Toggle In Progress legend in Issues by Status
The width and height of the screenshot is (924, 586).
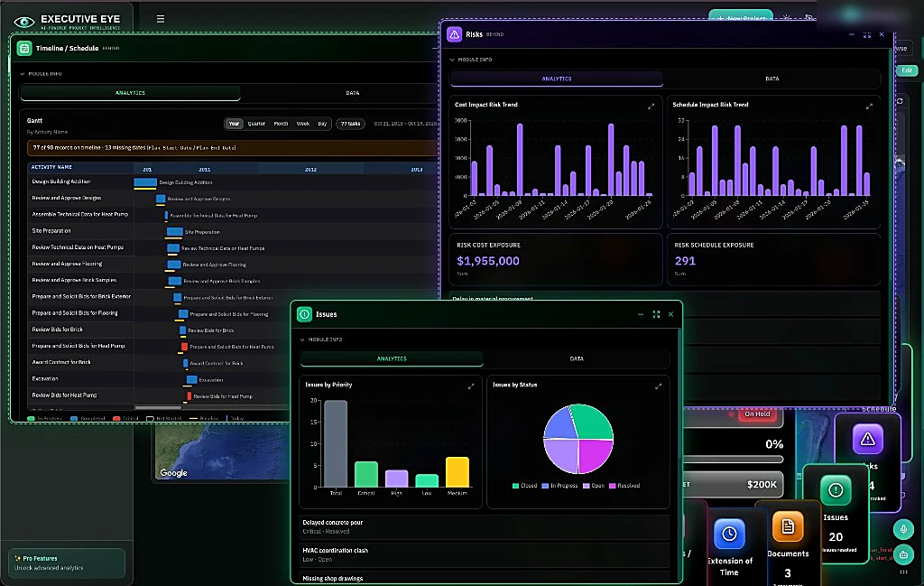point(559,486)
